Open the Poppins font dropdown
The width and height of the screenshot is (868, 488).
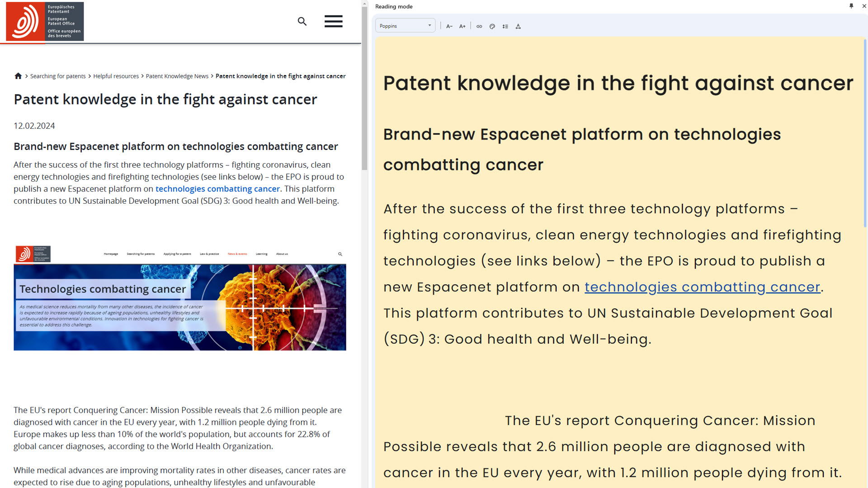pos(405,26)
